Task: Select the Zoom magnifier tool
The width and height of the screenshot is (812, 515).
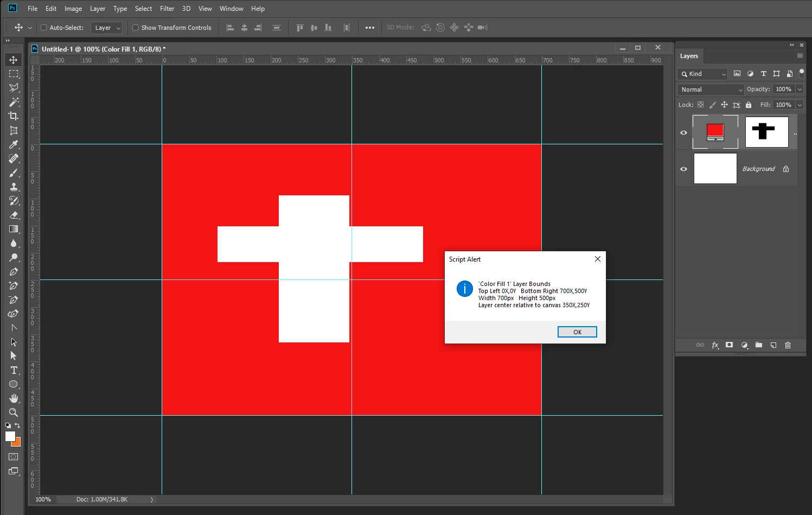Action: pos(14,412)
